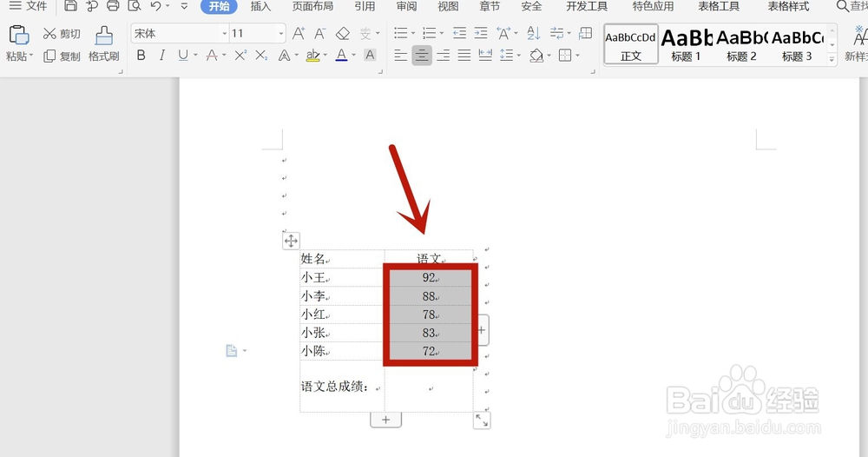Click the 小王 name cell
The height and width of the screenshot is (457, 868).
(342, 277)
